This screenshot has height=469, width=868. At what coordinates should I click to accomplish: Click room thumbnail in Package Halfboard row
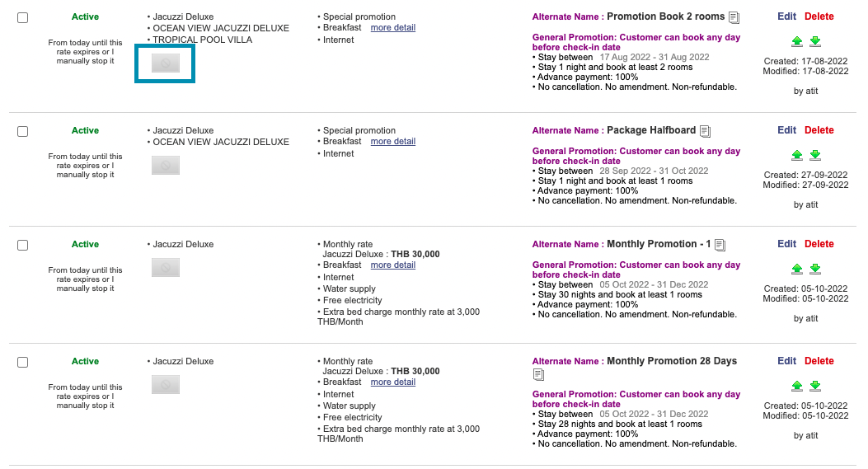[x=166, y=166]
